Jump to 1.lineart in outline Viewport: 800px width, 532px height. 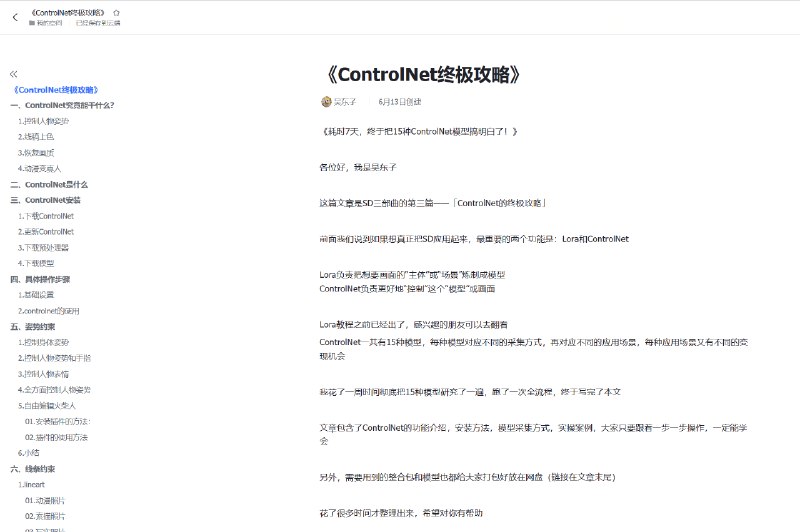tap(32, 485)
